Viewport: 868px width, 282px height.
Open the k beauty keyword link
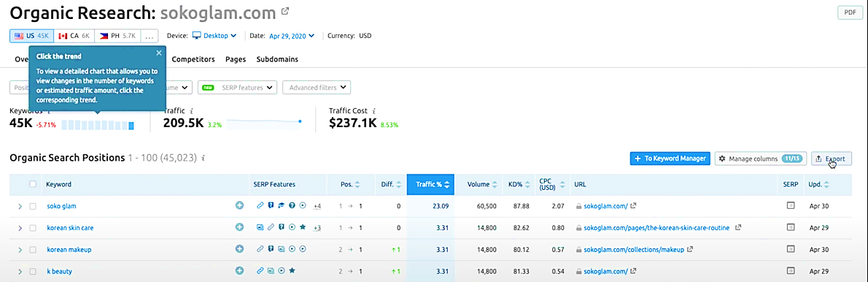click(59, 271)
